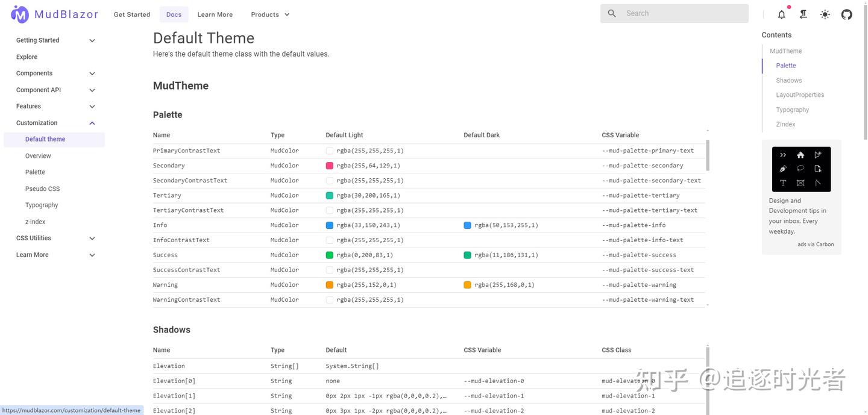The width and height of the screenshot is (868, 415).
Task: Click the pink Secondary color swatch
Action: (330, 166)
